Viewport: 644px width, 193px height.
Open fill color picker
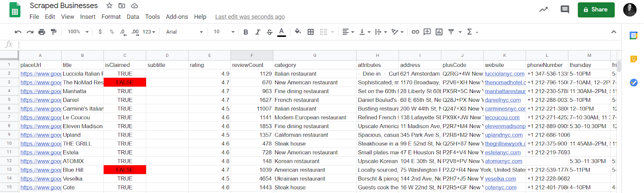298,32
